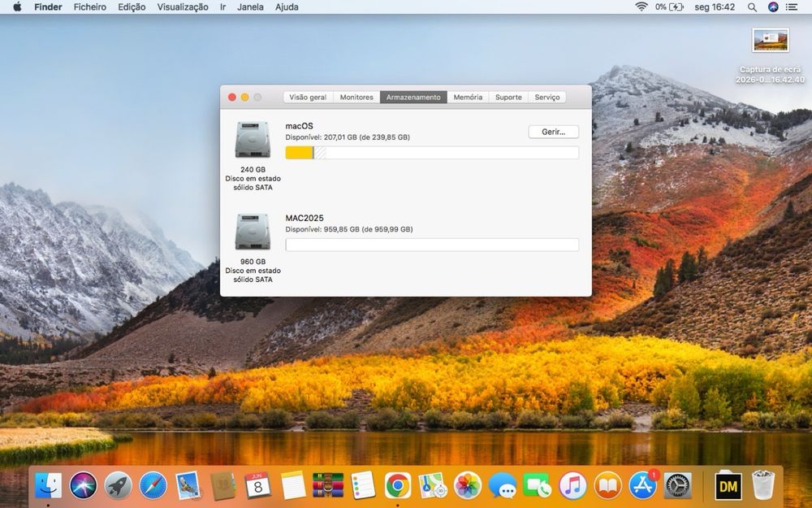
Task: Minimize the window with yellow button
Action: point(245,97)
